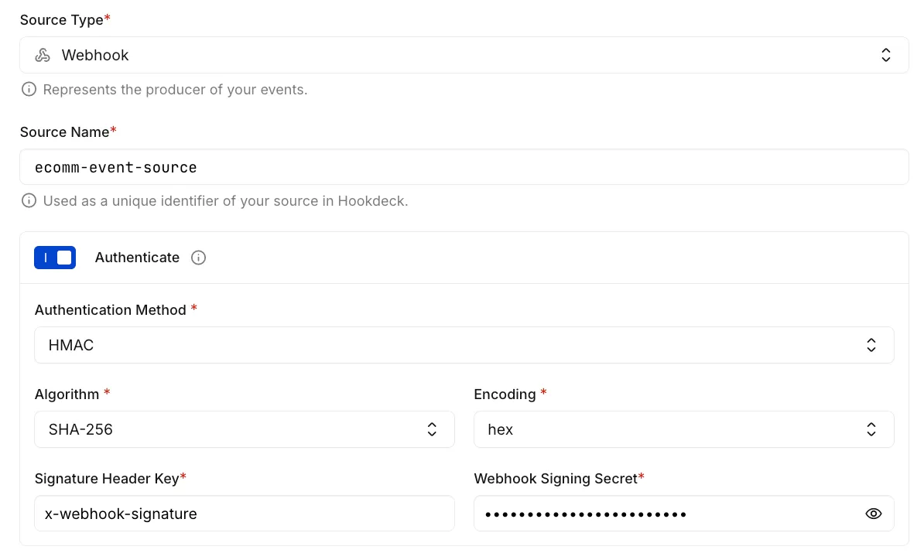Viewport: 924px width, 560px height.
Task: Reveal the signing secret with the eye icon
Action: click(x=874, y=514)
